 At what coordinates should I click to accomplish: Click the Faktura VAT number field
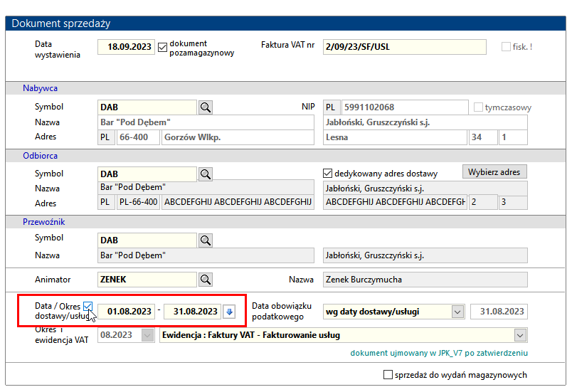coord(404,47)
